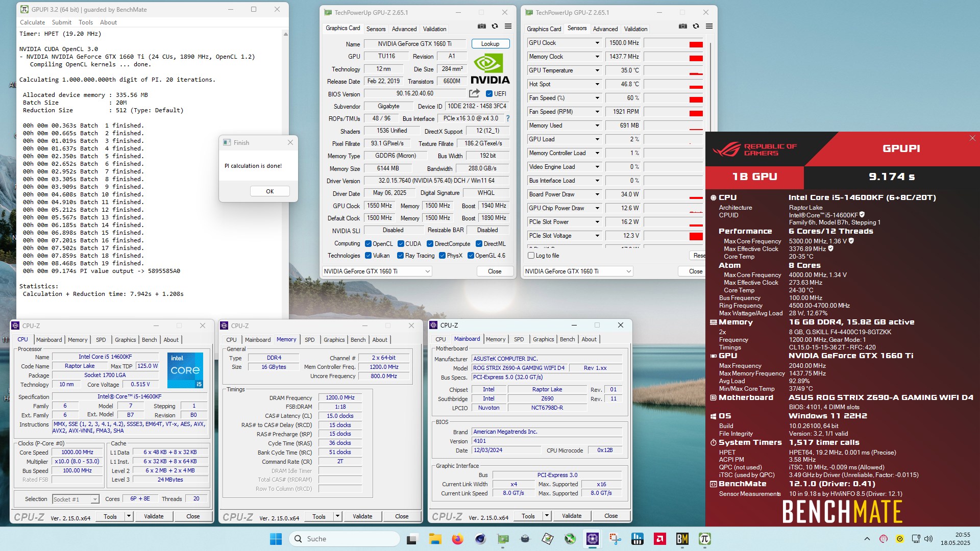Open BenchMate BM icon on the taskbar
This screenshot has width=980, height=551.
coord(682,539)
